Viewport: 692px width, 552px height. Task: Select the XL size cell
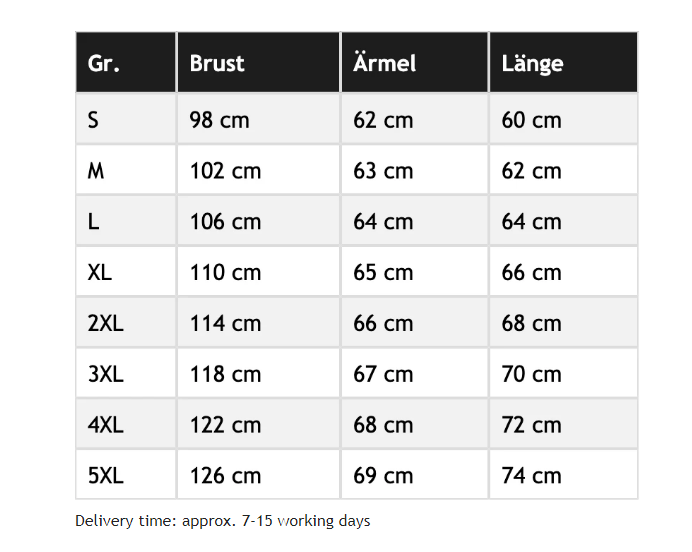100,272
